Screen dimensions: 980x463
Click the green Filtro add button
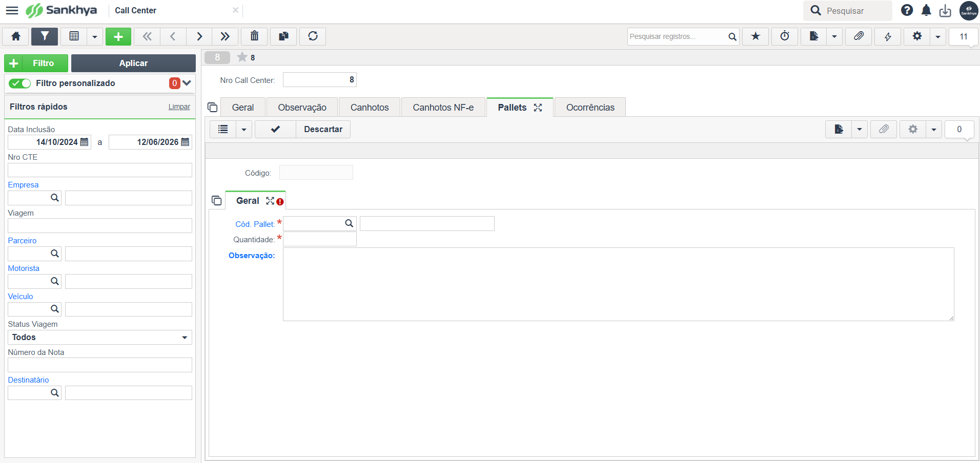[36, 63]
